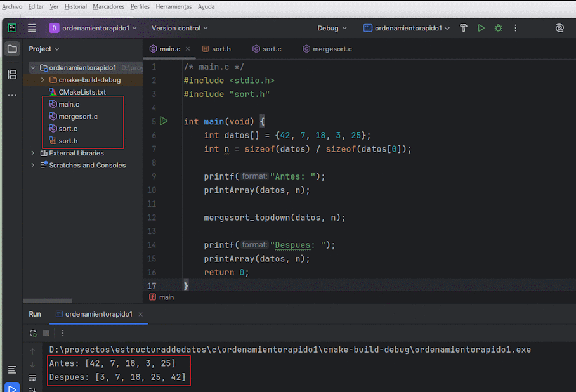Rerun the program from the Run panel

[33, 333]
